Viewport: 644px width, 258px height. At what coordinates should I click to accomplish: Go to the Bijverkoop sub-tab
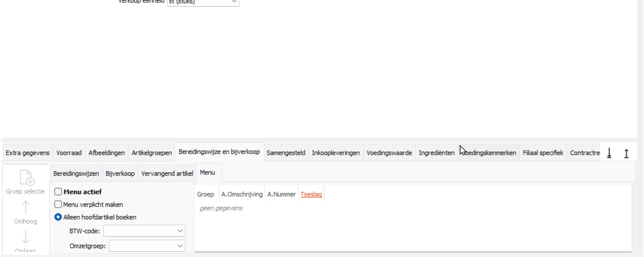point(120,173)
